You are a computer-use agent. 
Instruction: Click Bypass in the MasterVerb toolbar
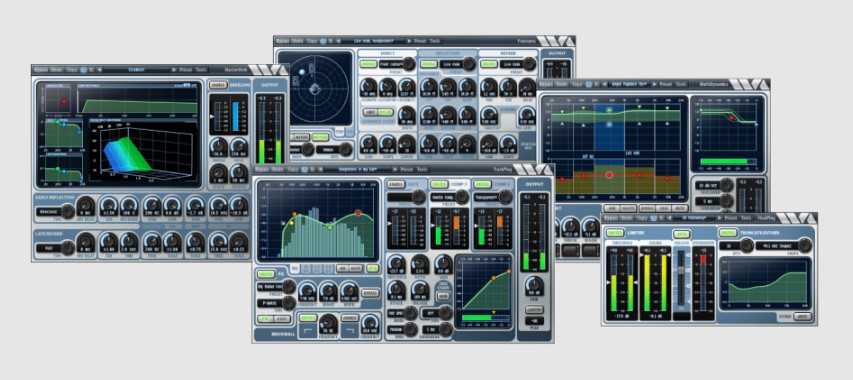[41, 70]
